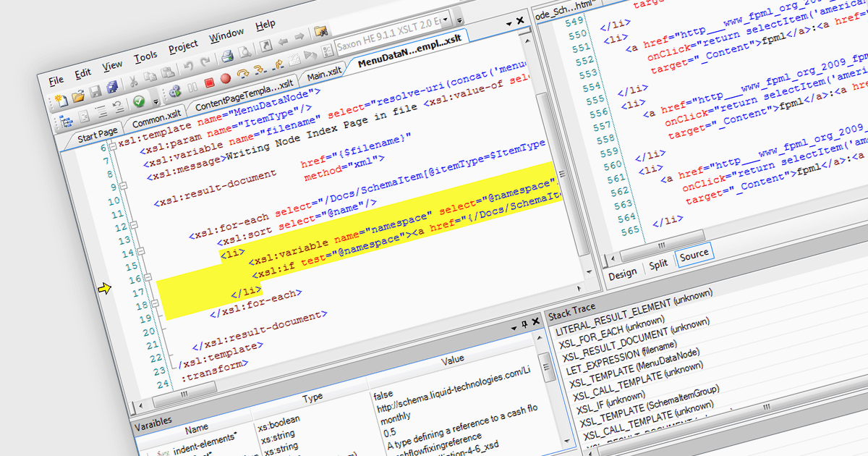868x456 pixels.
Task: Click the Open folder toolbar icon
Action: 78,96
